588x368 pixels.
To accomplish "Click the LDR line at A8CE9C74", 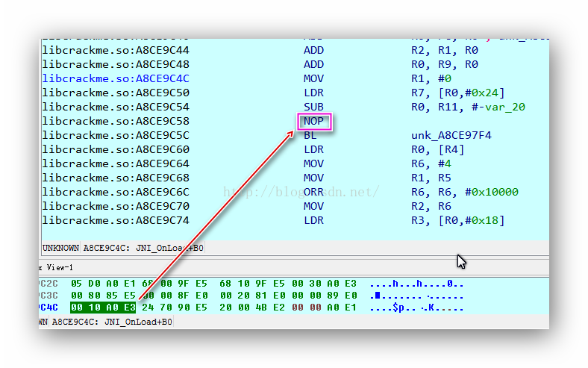I will [273, 220].
